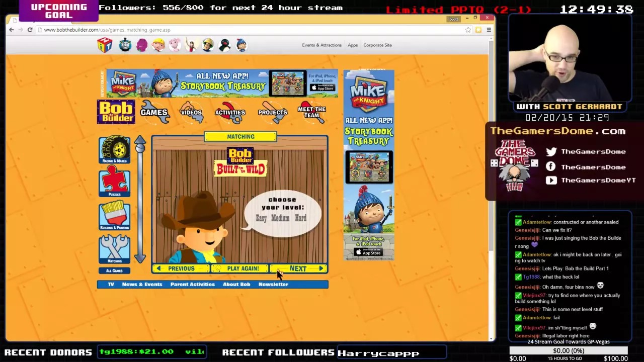Open News & Events link
Viewport: 644px width, 362px height.
pyautogui.click(x=142, y=284)
